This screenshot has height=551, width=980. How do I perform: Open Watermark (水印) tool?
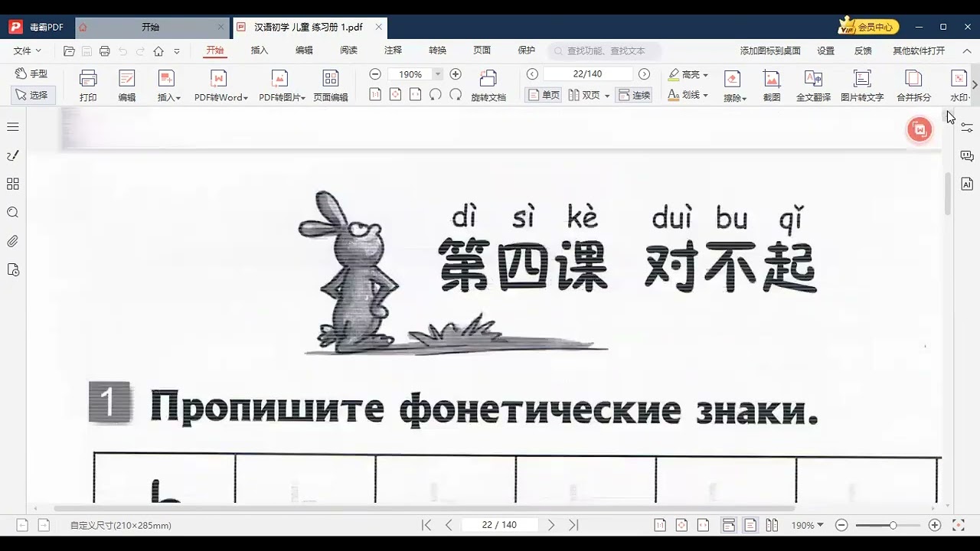tap(959, 86)
